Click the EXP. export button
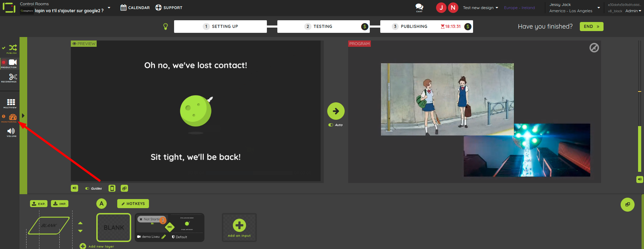 pyautogui.click(x=39, y=204)
